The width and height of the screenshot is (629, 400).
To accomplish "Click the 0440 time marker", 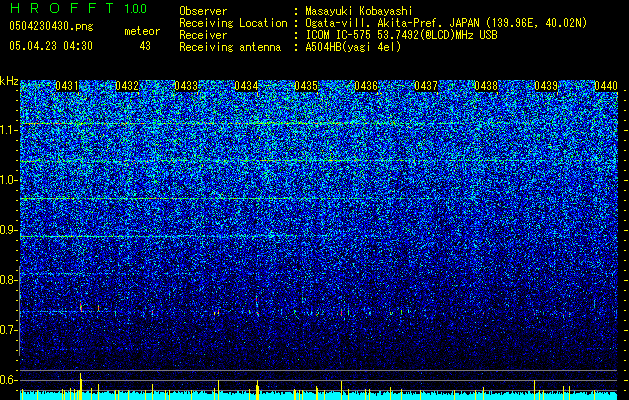I will (606, 86).
